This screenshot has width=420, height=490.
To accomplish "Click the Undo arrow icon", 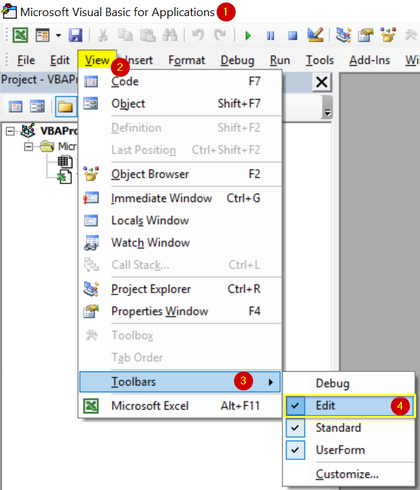I will click(198, 35).
